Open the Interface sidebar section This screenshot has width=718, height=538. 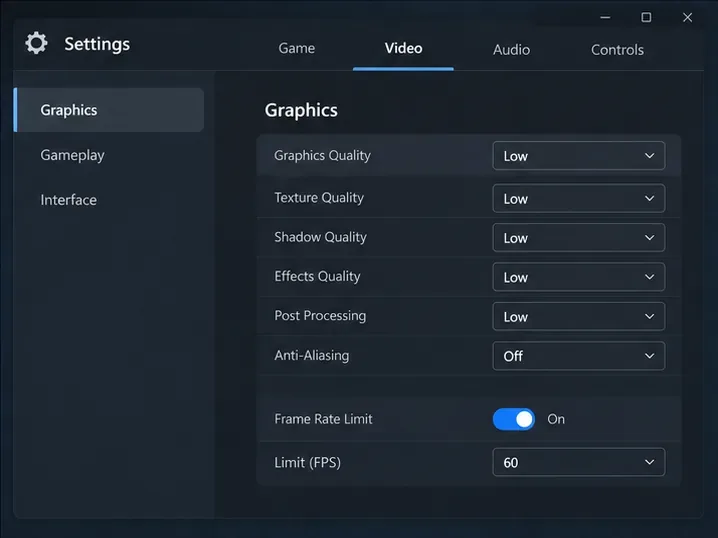click(69, 200)
